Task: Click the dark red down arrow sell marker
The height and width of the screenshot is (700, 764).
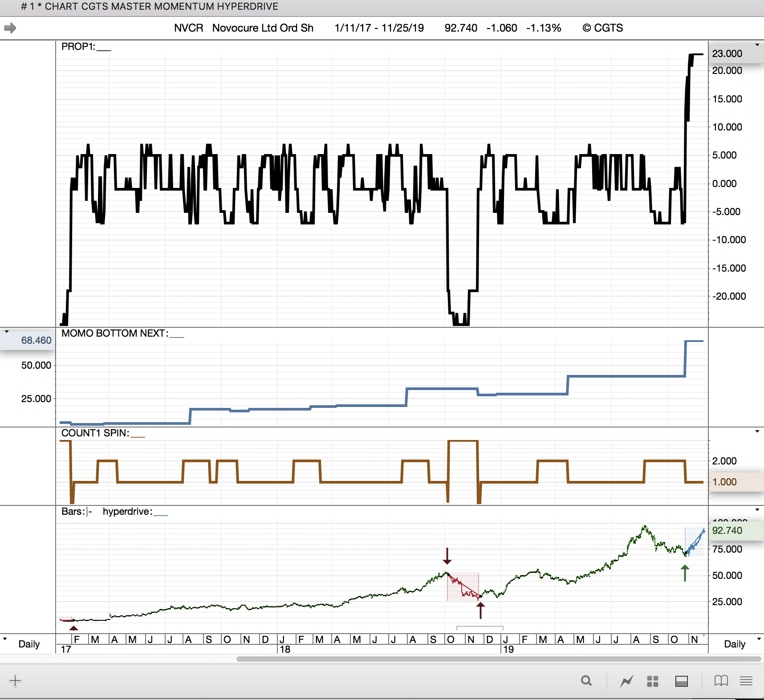Action: 447,556
